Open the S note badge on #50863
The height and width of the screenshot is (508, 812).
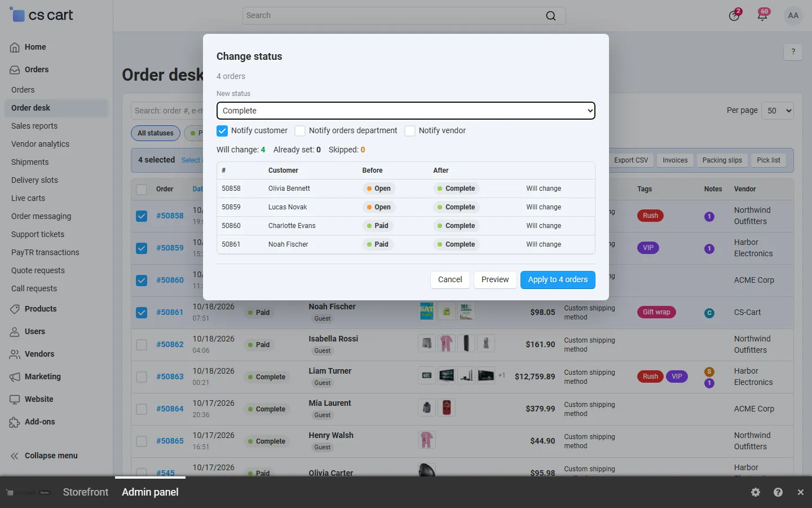(709, 371)
